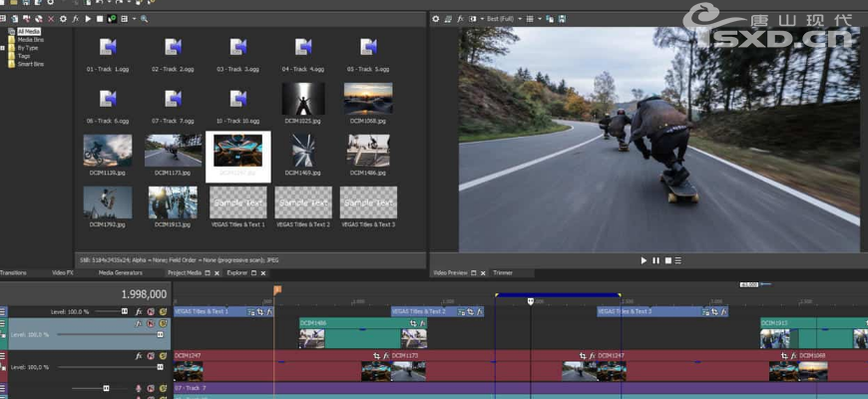Click Preview on External Monitor icon
The width and height of the screenshot is (868, 399).
coord(448,19)
